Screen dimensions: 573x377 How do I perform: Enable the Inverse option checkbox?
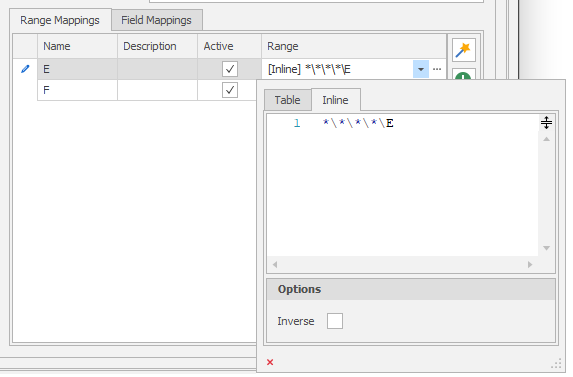335,321
